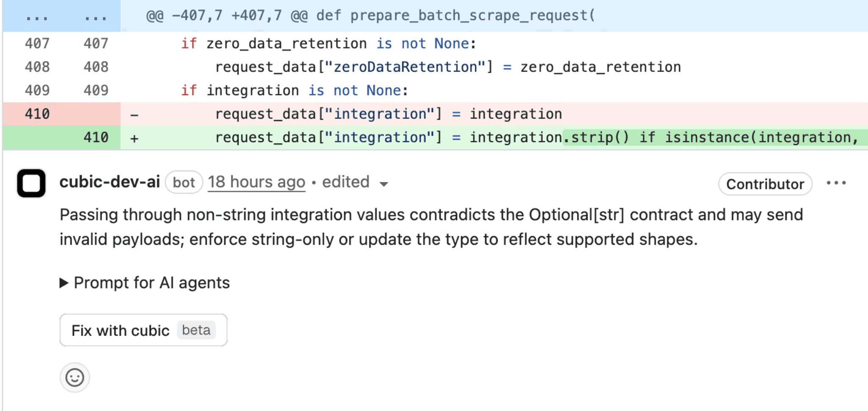
Task: Open the emoji reaction picker
Action: 75,377
